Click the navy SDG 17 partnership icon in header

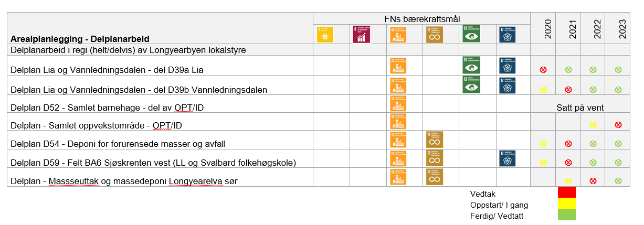[x=508, y=34]
